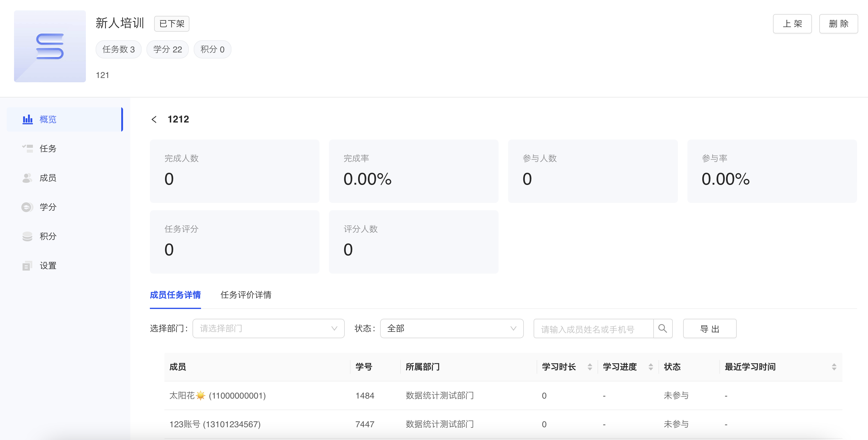
Task: Click the magnifier search icon button
Action: 662,328
